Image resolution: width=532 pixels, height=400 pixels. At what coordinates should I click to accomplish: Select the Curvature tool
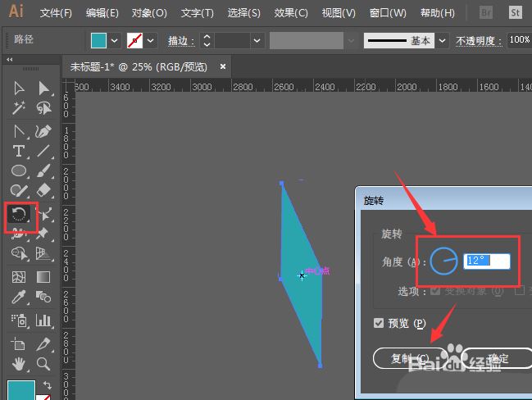[43, 131]
